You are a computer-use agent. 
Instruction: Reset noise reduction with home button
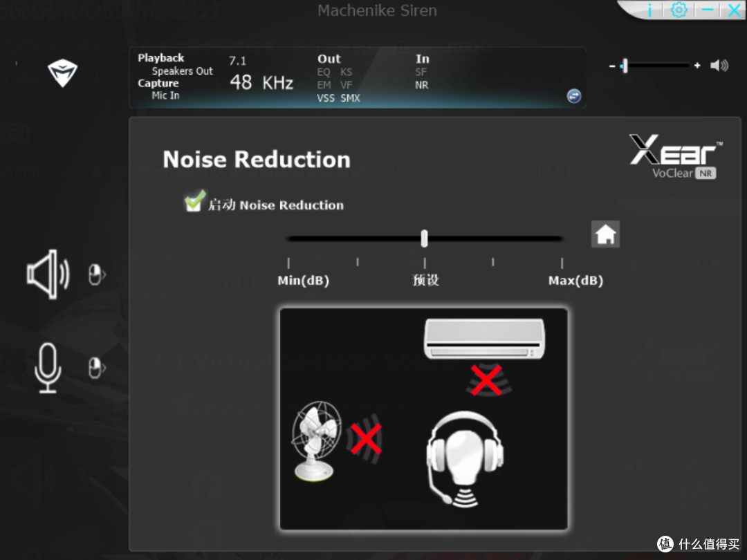pyautogui.click(x=605, y=234)
